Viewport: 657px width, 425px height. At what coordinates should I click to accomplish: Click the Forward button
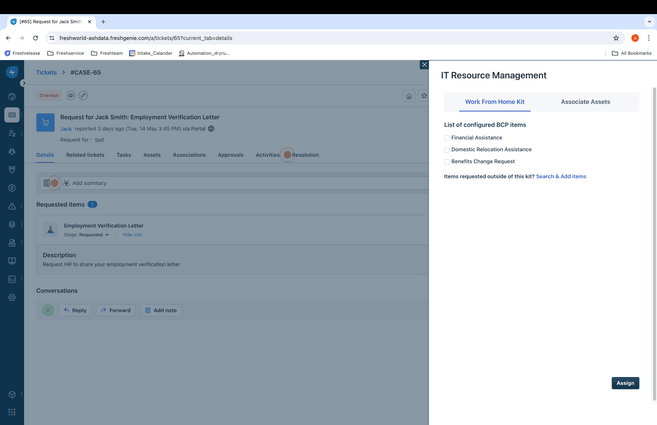tap(116, 310)
